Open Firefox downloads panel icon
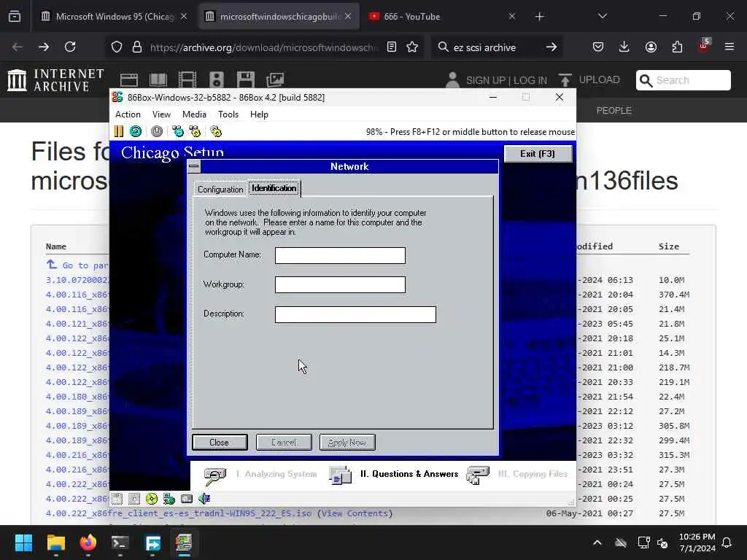Image resolution: width=747 pixels, height=560 pixels. pos(624,47)
